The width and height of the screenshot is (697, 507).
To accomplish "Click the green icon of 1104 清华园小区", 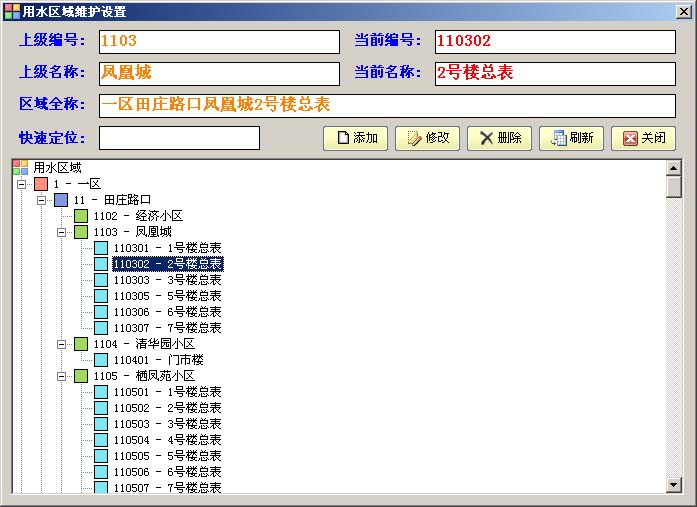I will point(81,344).
